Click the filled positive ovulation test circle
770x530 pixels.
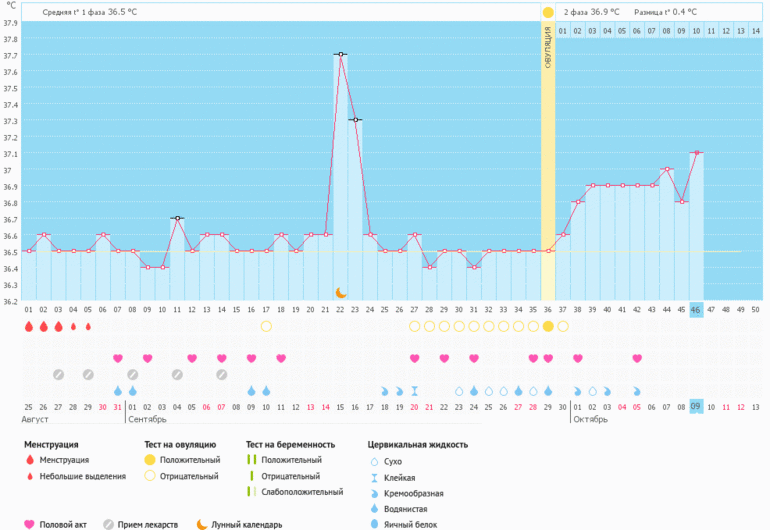click(547, 326)
